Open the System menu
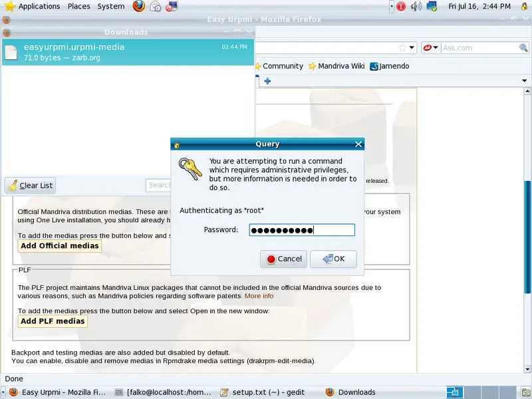 (110, 6)
